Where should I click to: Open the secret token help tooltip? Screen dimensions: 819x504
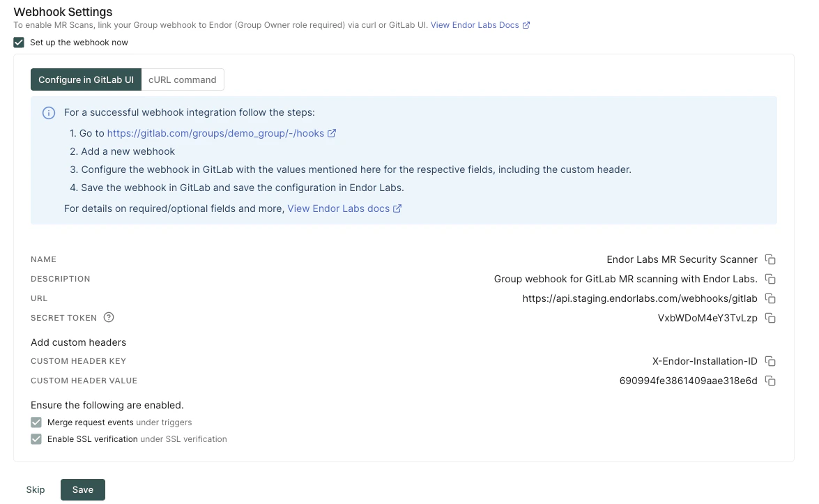108,317
